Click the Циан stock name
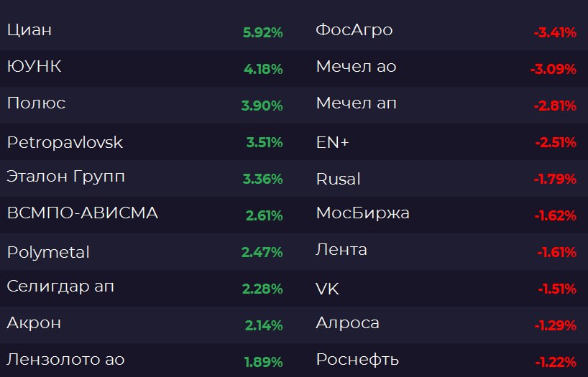This screenshot has height=377, width=588. 29,30
